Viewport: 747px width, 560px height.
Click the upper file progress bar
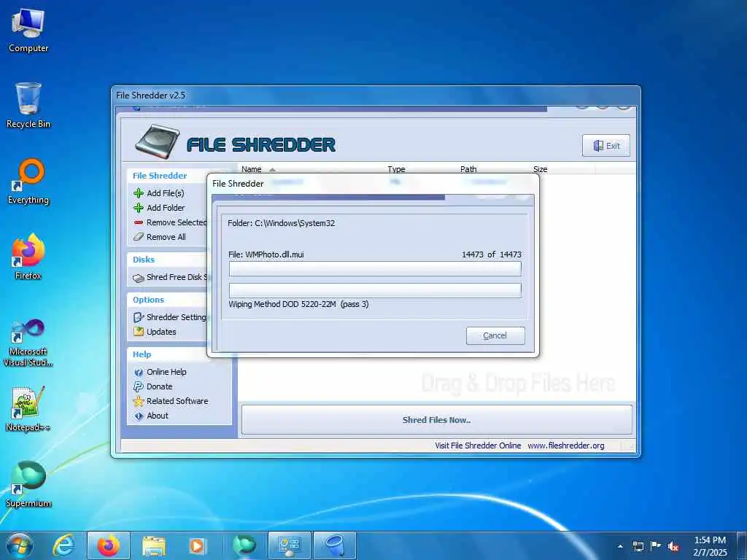(x=375, y=268)
